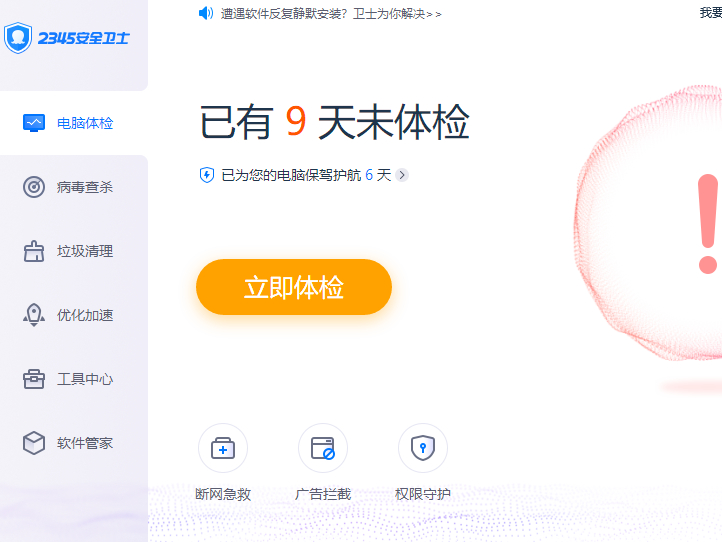This screenshot has height=542, width=722.
Task: Click the 优化加速 rocket icon
Action: [x=34, y=315]
